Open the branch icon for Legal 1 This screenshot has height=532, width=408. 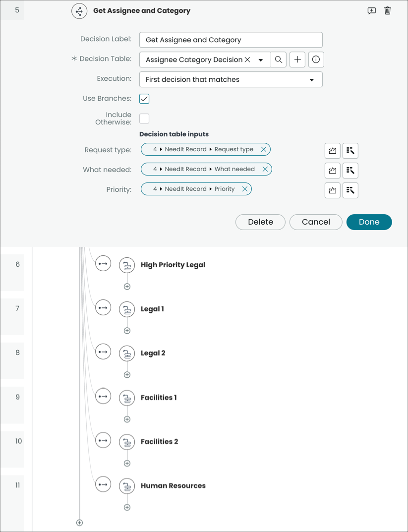tap(103, 307)
